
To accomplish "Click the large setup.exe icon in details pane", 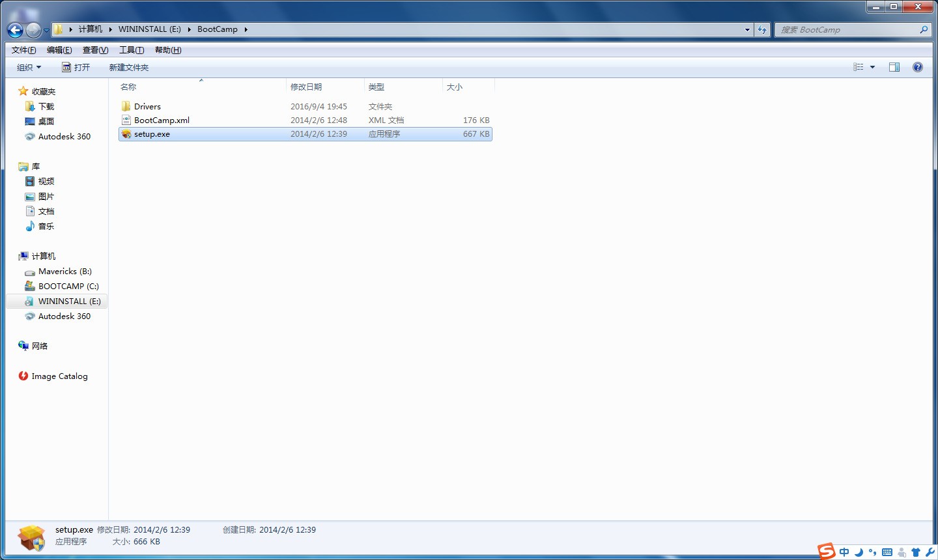I will [x=31, y=538].
